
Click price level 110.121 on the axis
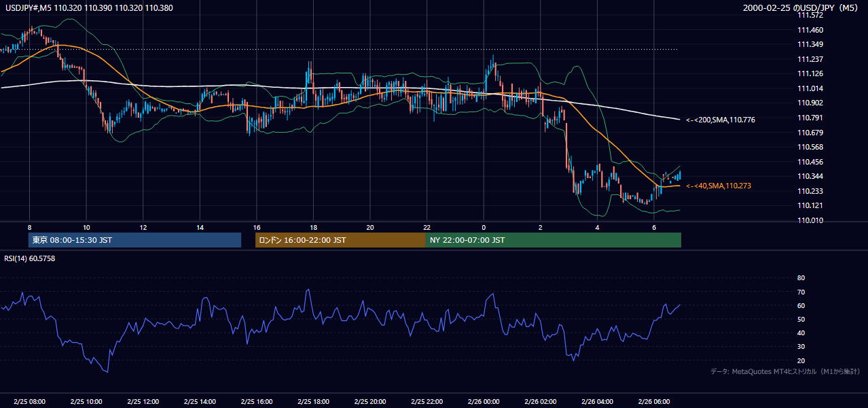[x=810, y=205]
